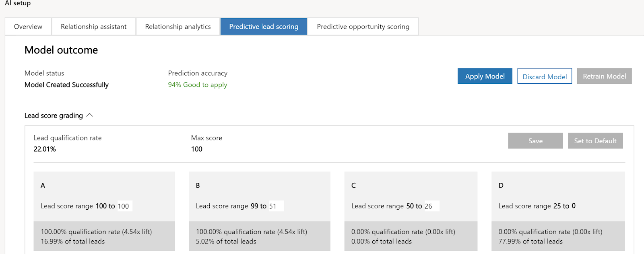Click the Model outcome heading

[x=61, y=50]
